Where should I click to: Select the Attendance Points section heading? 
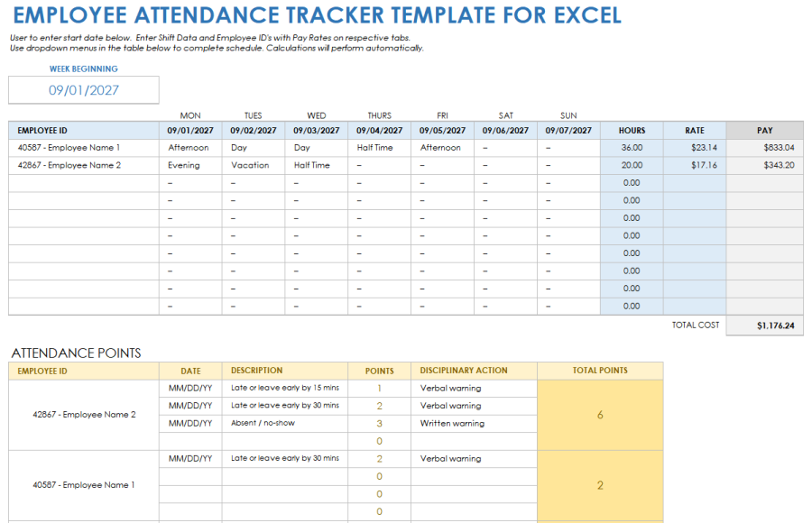pos(76,353)
